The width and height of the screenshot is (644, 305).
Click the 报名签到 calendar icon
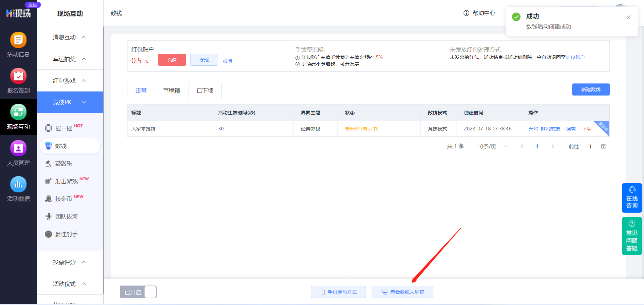coord(18,76)
